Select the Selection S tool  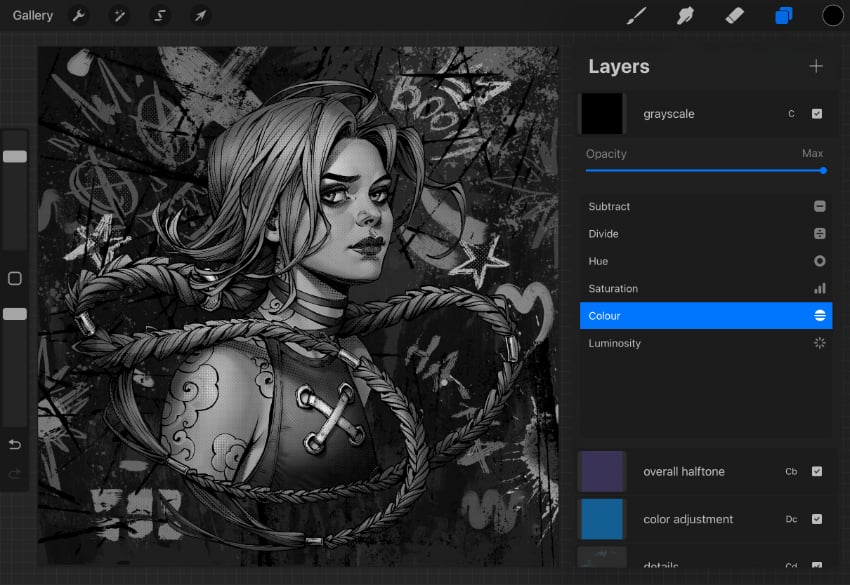pos(160,16)
